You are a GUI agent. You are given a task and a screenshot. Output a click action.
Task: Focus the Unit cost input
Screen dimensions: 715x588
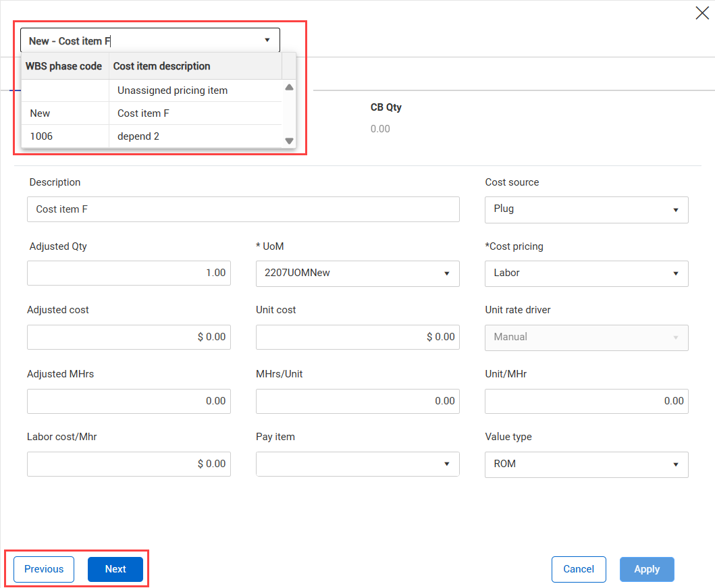click(357, 337)
